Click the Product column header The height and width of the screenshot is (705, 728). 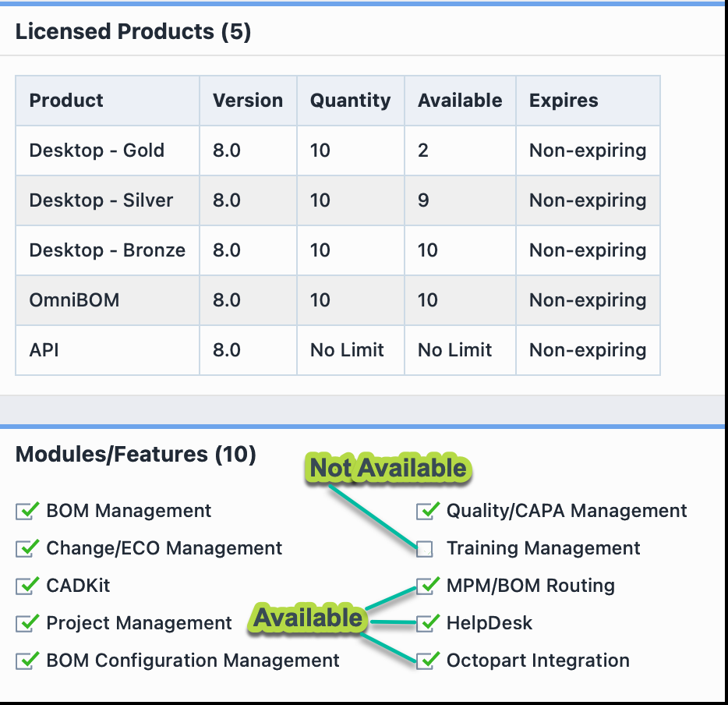(108, 101)
